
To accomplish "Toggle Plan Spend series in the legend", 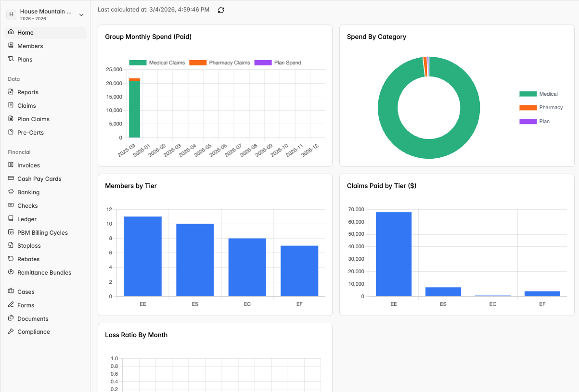I will click(x=278, y=63).
